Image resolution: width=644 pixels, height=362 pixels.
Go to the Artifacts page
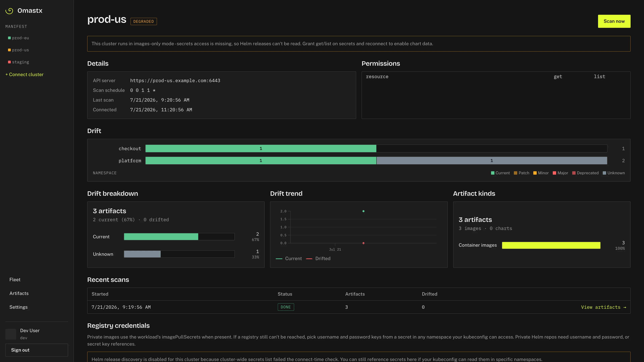19,293
